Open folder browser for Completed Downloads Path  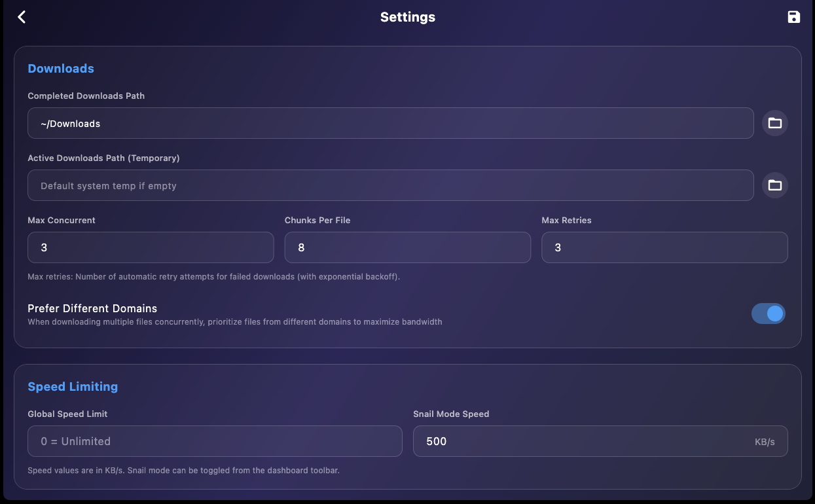pyautogui.click(x=774, y=123)
